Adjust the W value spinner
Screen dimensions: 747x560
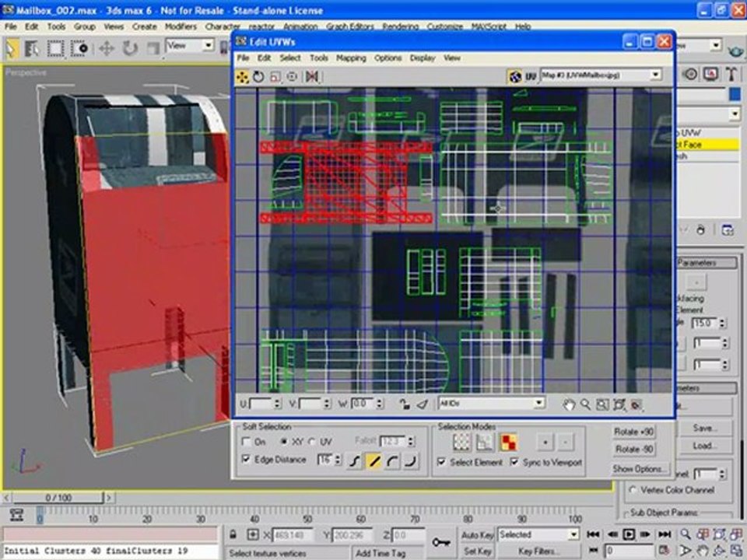(x=379, y=404)
